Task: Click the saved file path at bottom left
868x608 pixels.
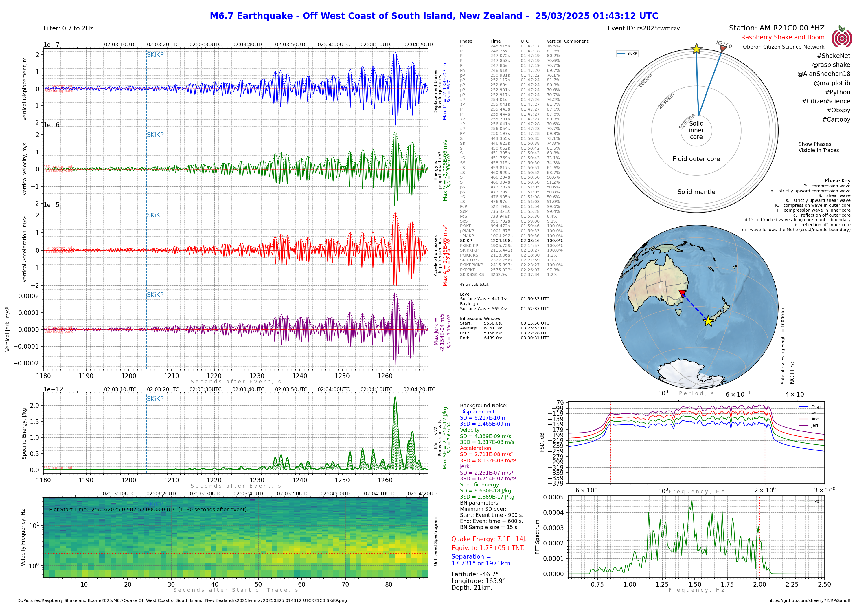Action: coord(182,600)
